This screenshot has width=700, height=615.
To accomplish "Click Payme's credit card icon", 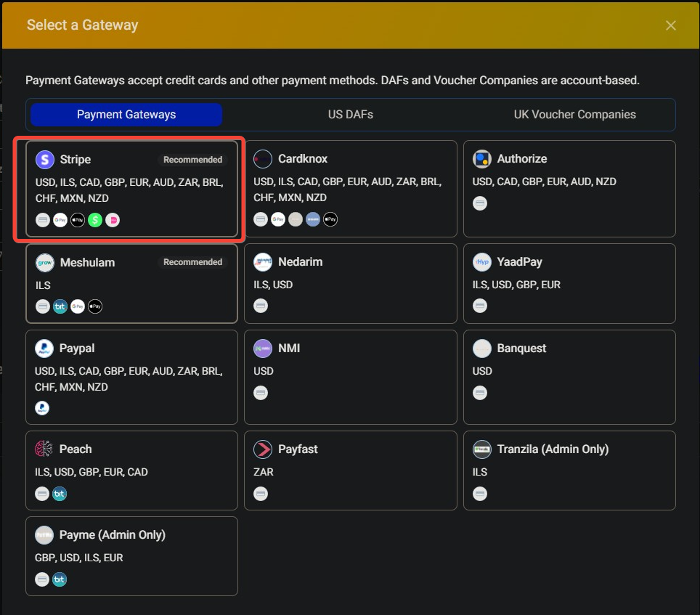I will [42, 579].
